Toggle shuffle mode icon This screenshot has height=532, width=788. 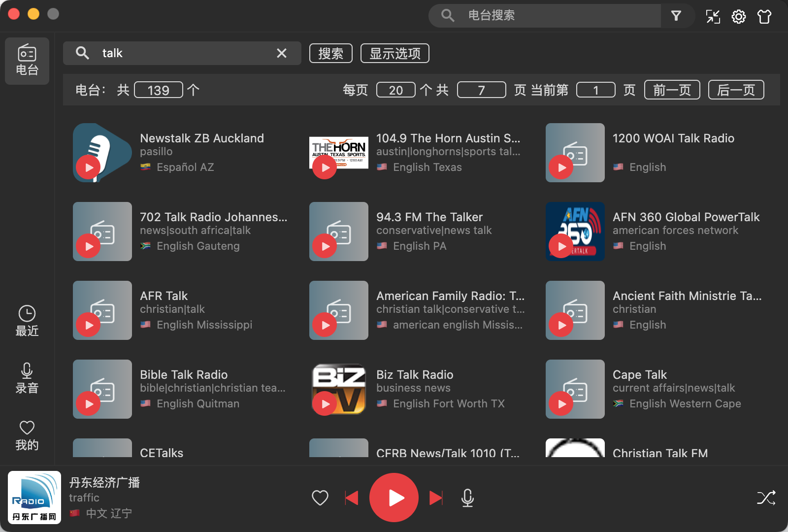pyautogui.click(x=766, y=498)
